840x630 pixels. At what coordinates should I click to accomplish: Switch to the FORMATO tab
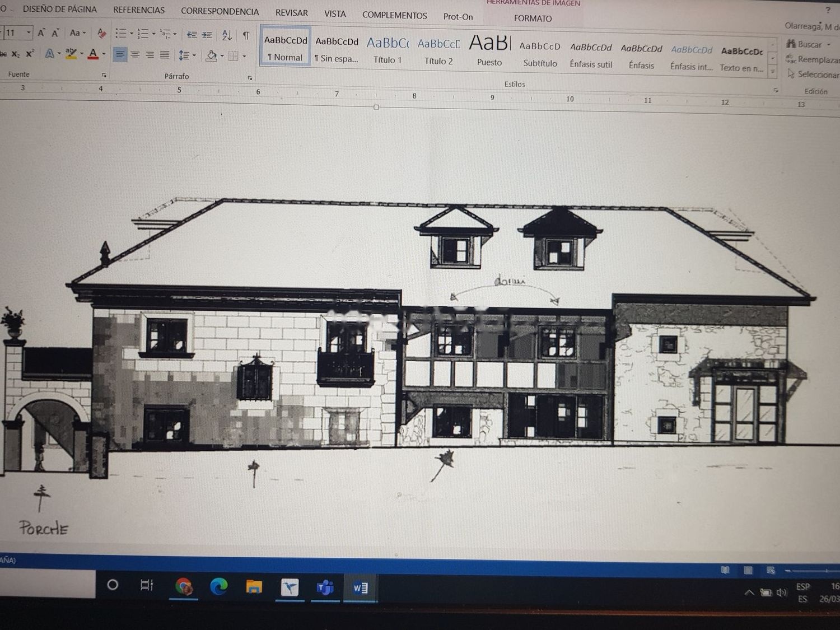click(x=533, y=18)
